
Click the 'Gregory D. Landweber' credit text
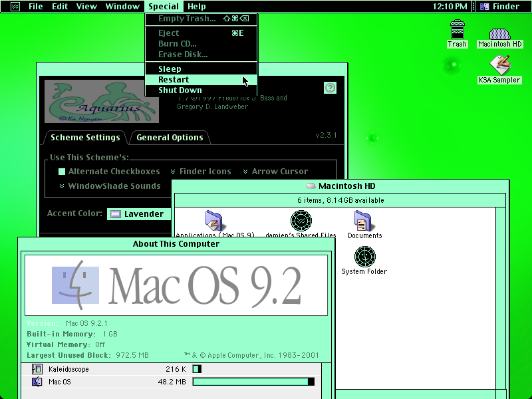click(x=212, y=106)
